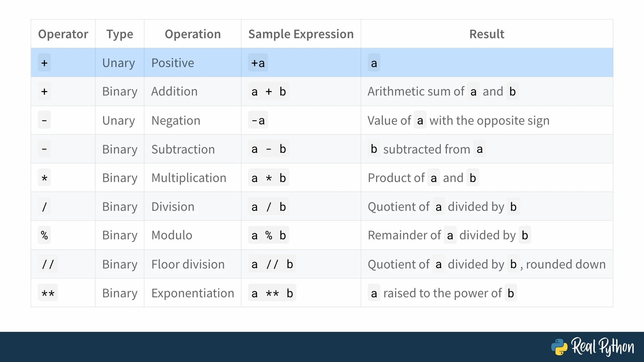Select the Operator column header
This screenshot has width=644, height=362.
point(63,34)
